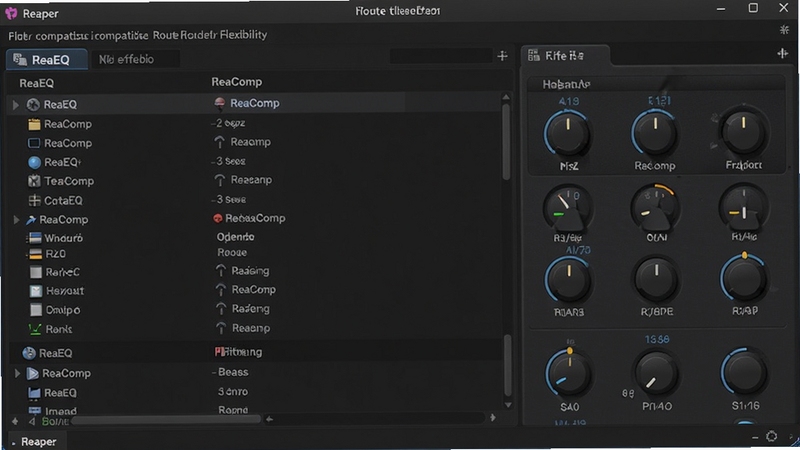Click the R/BDE knob

tap(656, 280)
